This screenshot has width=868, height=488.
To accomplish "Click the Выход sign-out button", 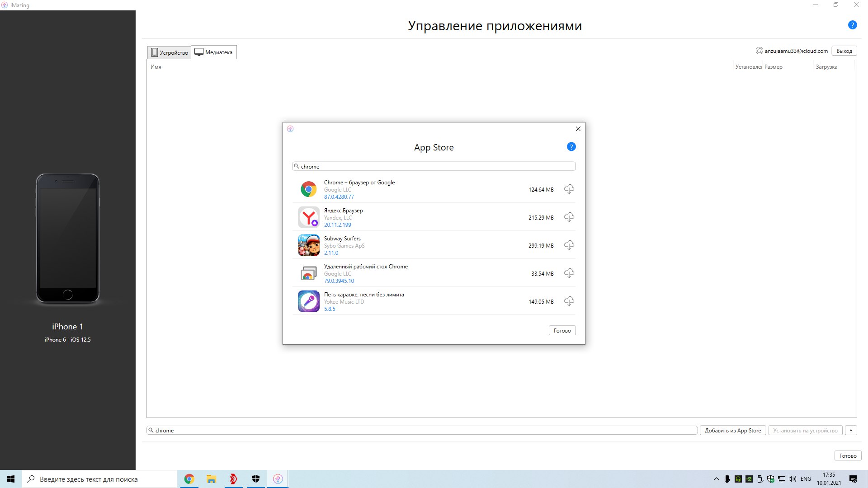I will point(844,51).
